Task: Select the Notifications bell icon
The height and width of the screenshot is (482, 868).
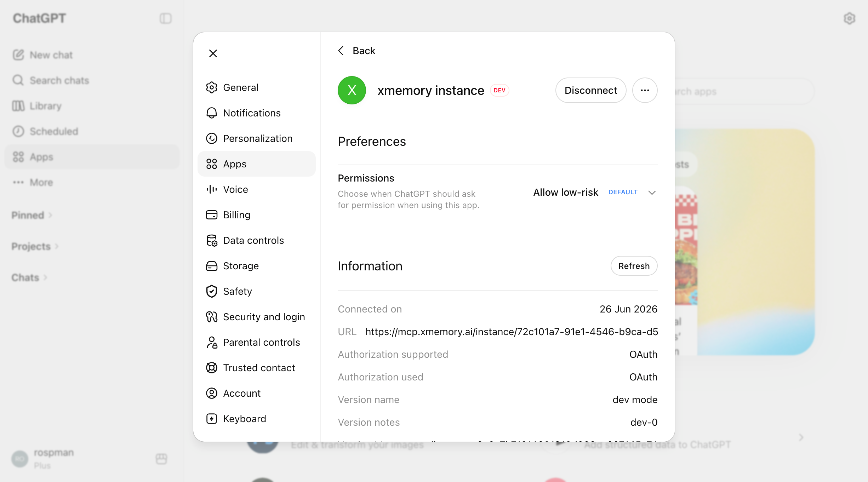Action: tap(212, 113)
